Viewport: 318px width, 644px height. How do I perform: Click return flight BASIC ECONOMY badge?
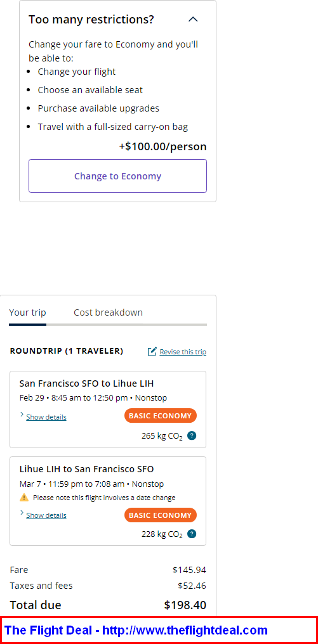[x=161, y=515]
